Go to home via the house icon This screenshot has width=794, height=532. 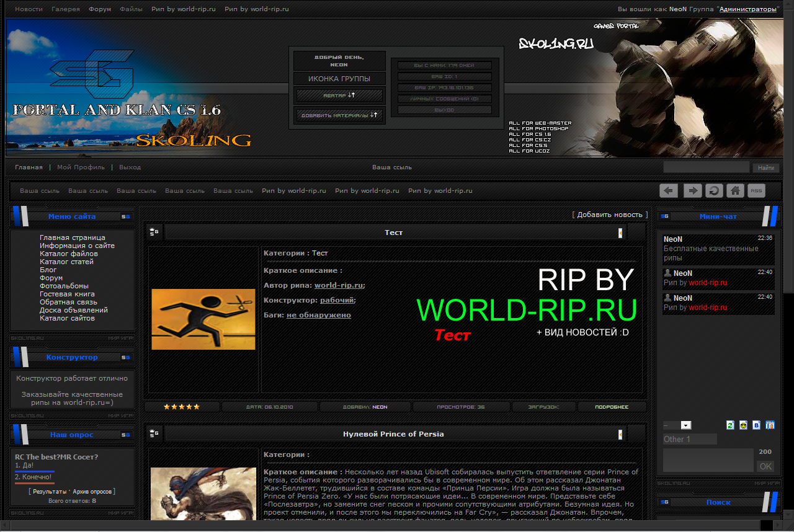click(735, 190)
